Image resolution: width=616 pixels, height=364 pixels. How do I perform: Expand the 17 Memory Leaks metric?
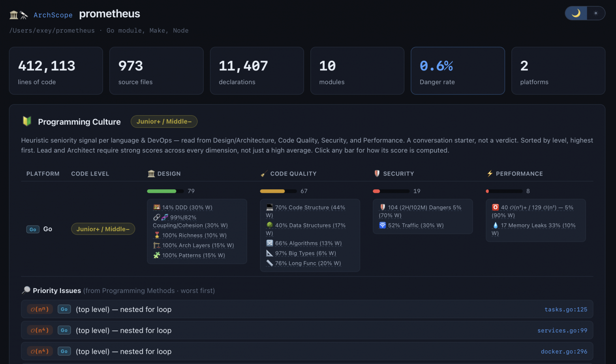point(533,229)
